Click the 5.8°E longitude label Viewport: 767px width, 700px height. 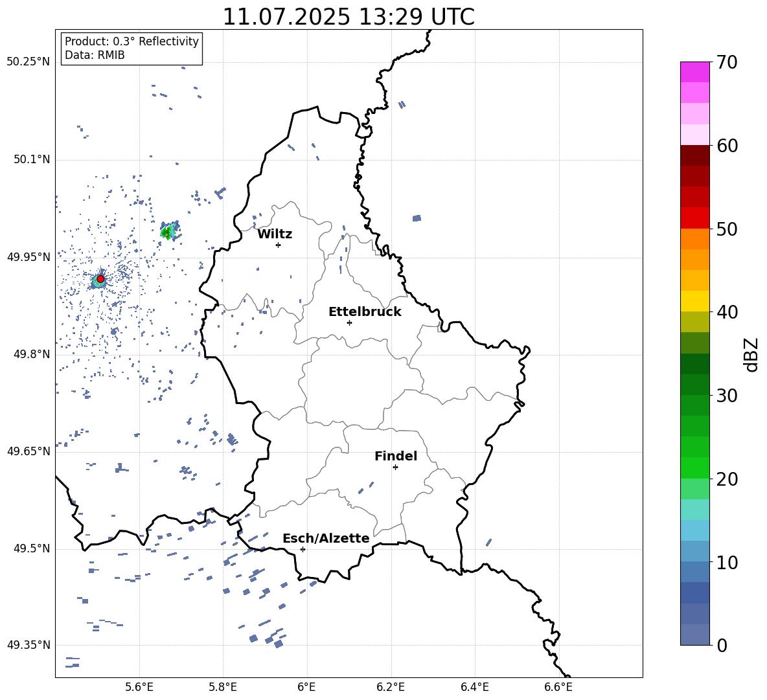pos(223,687)
